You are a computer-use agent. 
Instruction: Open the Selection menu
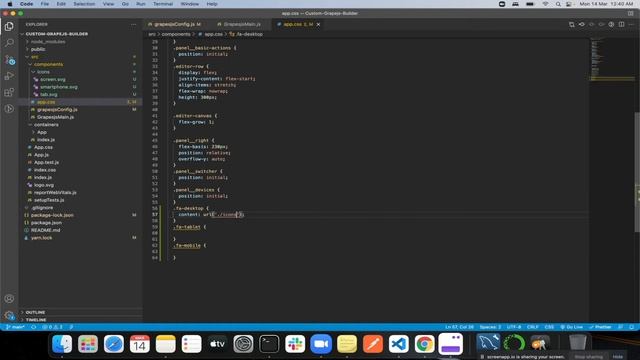pyautogui.click(x=84, y=4)
